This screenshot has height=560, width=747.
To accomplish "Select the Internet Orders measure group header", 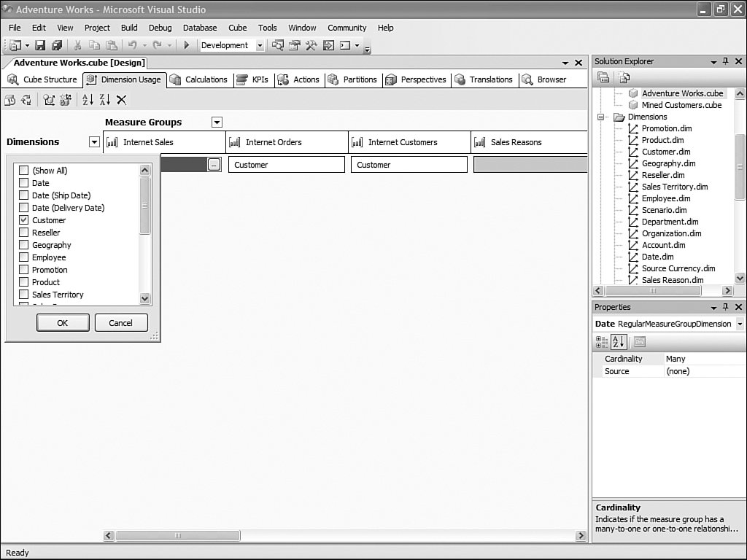I will (x=287, y=142).
